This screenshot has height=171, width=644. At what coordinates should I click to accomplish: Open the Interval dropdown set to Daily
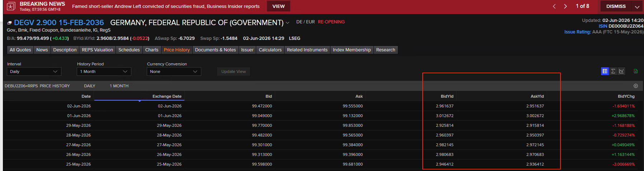tap(34, 71)
